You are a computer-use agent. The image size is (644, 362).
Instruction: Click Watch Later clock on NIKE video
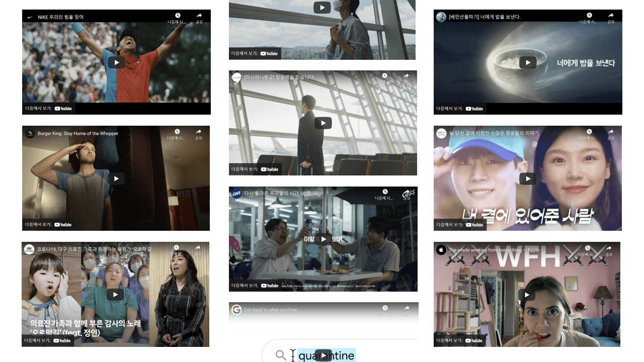coord(178,16)
